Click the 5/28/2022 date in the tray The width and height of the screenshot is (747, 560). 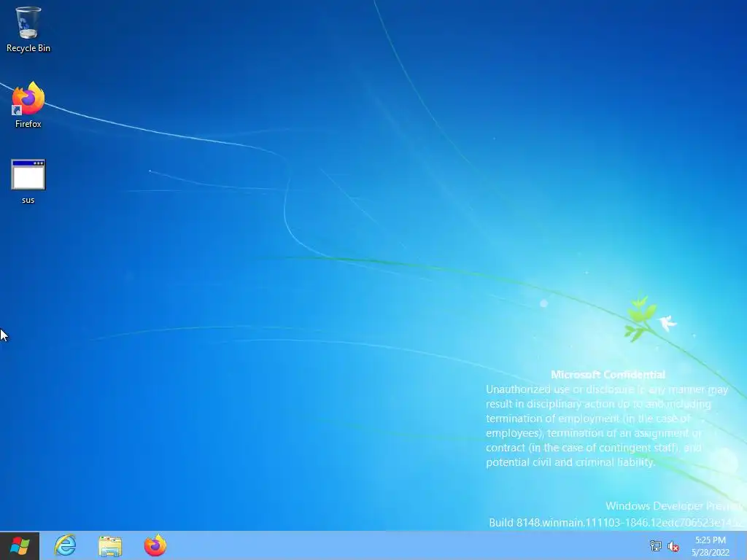tap(711, 553)
